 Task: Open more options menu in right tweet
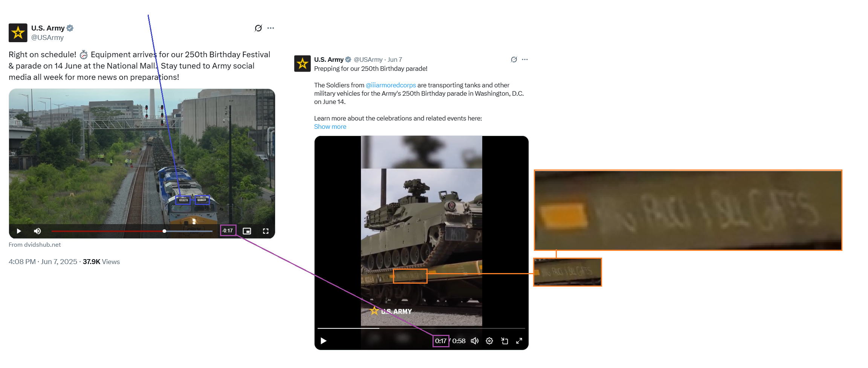click(x=525, y=60)
